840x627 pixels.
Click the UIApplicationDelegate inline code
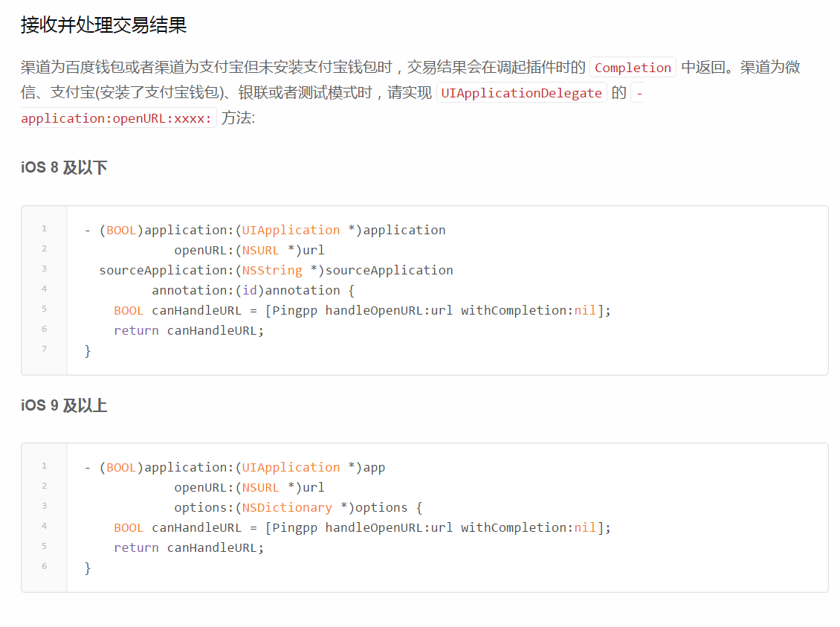pos(521,93)
